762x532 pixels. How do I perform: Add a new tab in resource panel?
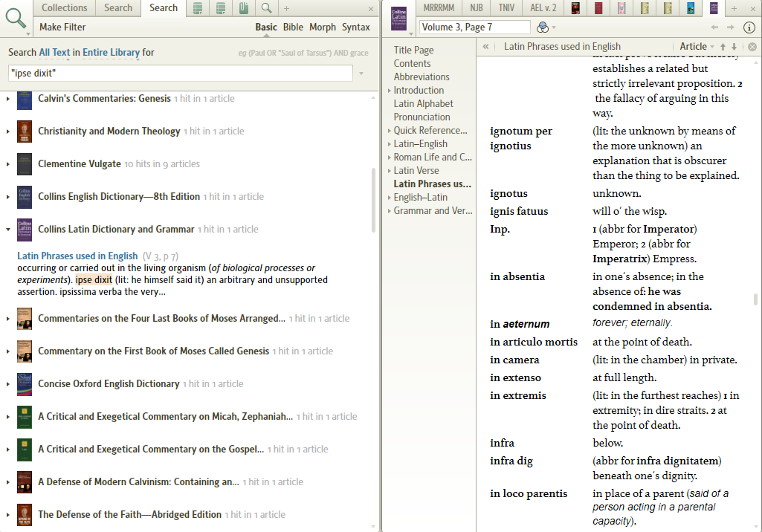[x=734, y=8]
